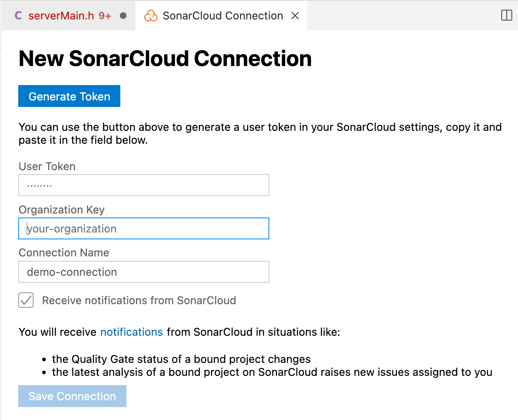Image resolution: width=518 pixels, height=420 pixels.
Task: Uncheck Receive notifications from SonarCloud checkbox
Action: [26, 300]
